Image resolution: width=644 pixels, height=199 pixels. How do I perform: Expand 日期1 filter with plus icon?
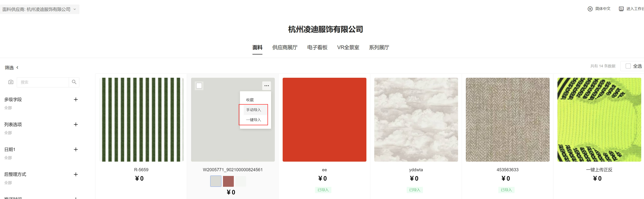click(76, 149)
